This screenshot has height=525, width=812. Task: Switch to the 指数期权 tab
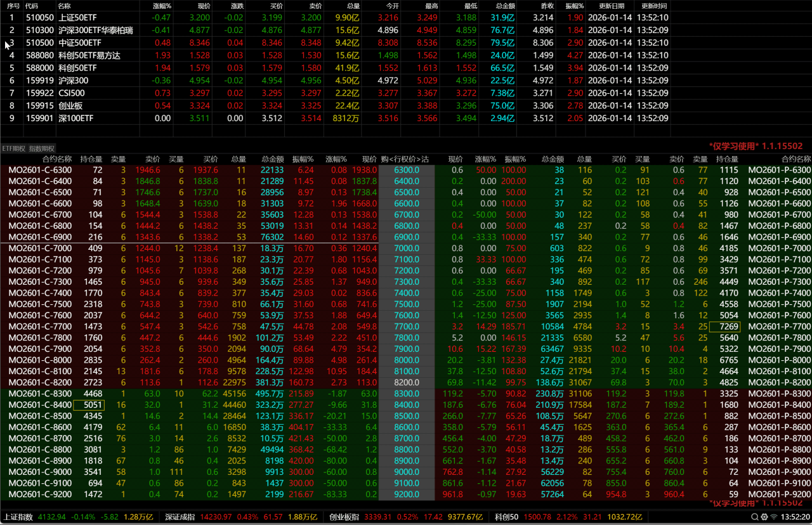pyautogui.click(x=42, y=148)
